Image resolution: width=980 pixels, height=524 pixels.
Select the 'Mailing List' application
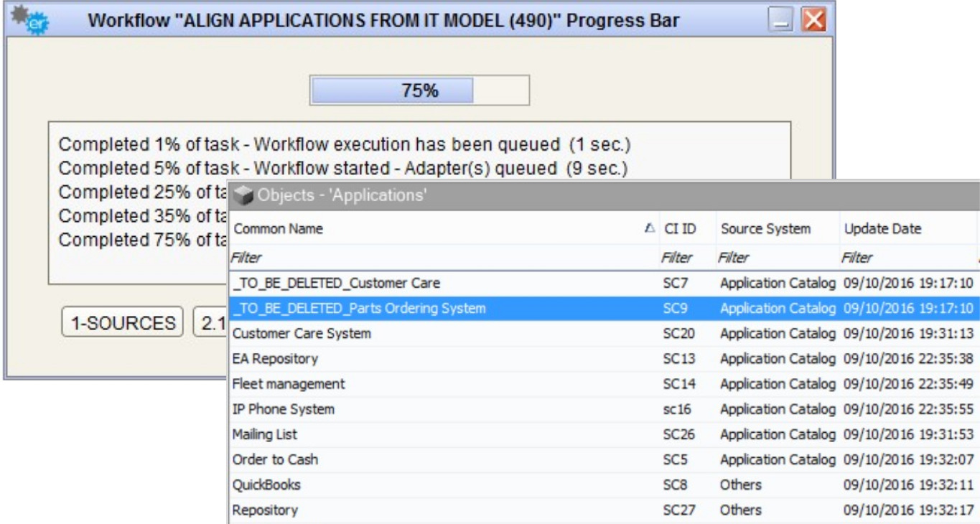click(x=264, y=434)
